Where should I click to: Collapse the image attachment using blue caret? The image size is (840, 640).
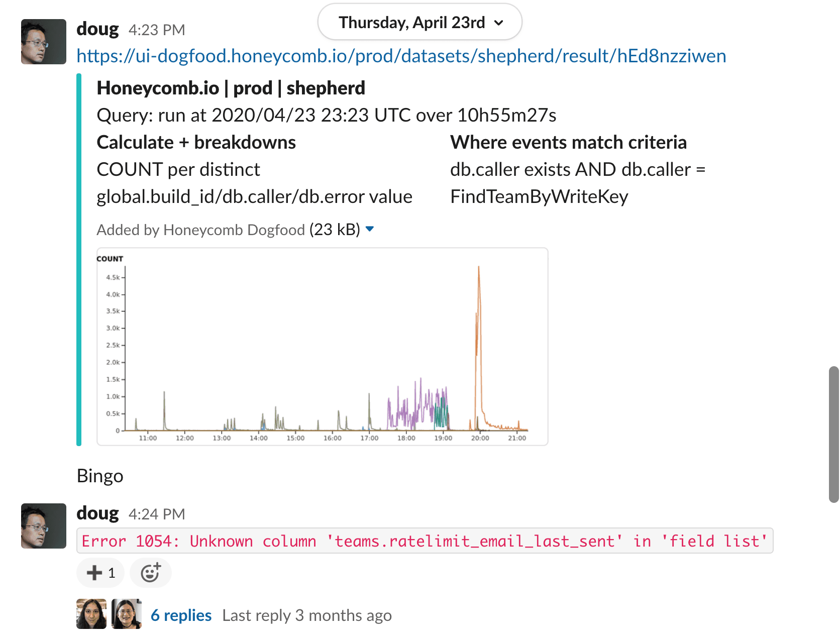(x=370, y=229)
